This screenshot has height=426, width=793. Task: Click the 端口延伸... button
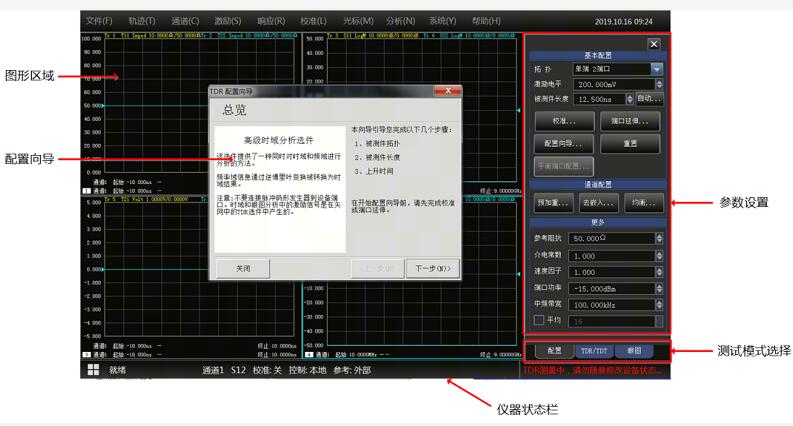click(x=630, y=121)
